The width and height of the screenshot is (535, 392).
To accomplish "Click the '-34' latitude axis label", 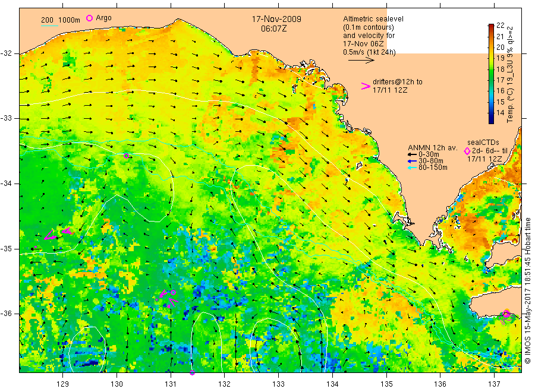I will pyautogui.click(x=6, y=184).
